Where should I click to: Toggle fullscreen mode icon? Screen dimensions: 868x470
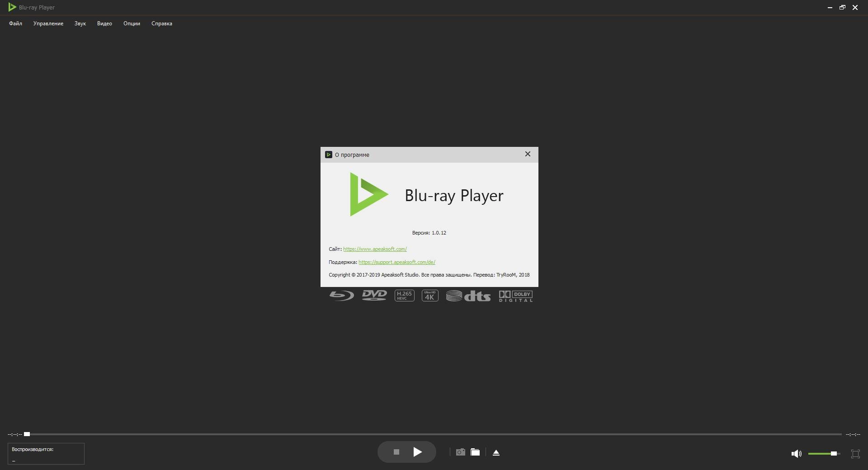855,454
